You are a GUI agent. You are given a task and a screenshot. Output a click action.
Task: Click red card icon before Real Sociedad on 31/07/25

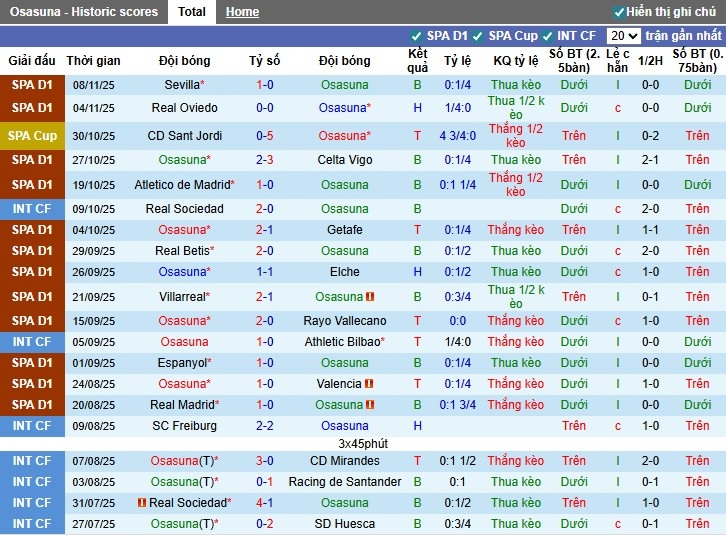143,503
